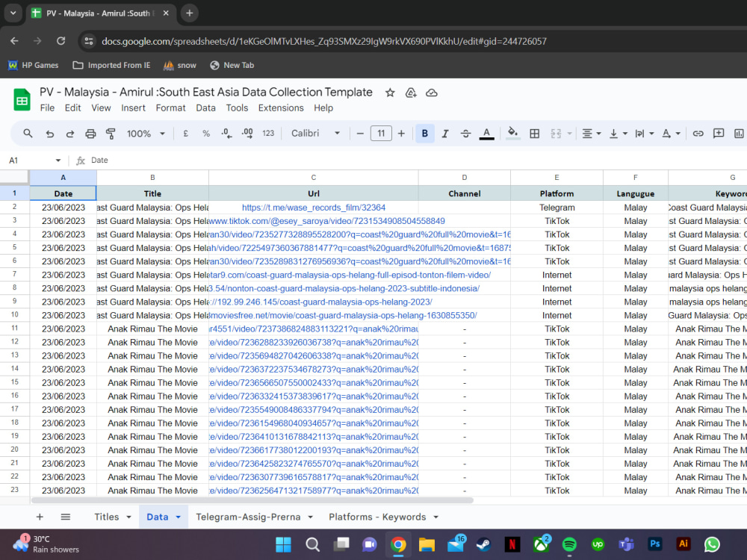Open a new Chrome tab

189,13
